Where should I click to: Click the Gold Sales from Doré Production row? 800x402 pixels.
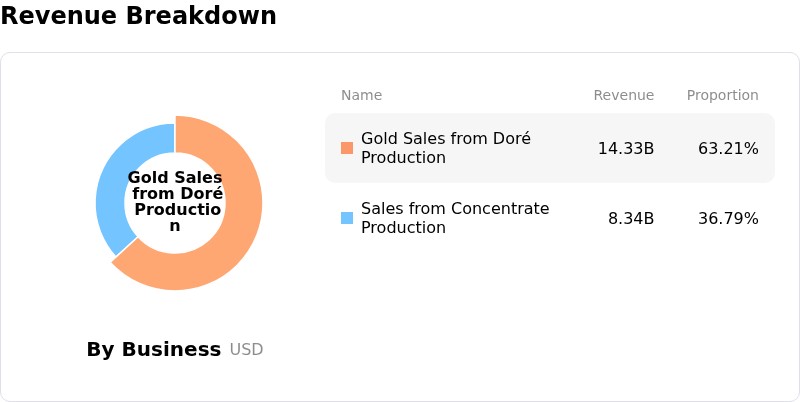[550, 148]
